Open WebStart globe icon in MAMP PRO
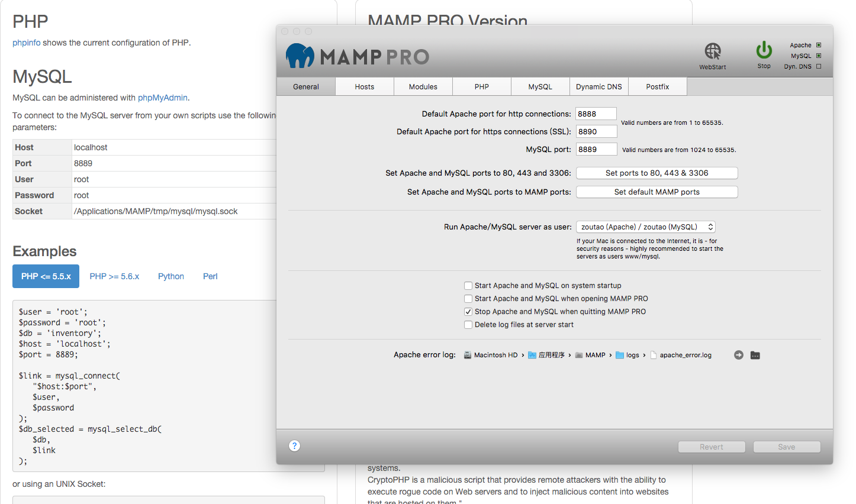 713,51
